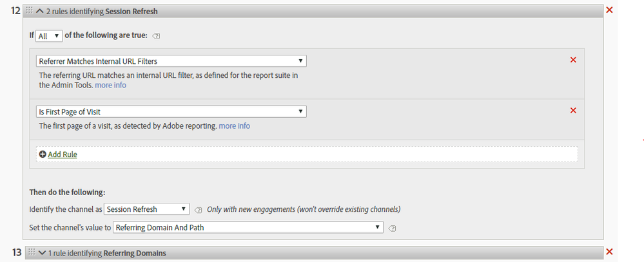Open the 'Identify the channel as' dropdown
Viewport: 644px width, 262px height.
[146, 209]
